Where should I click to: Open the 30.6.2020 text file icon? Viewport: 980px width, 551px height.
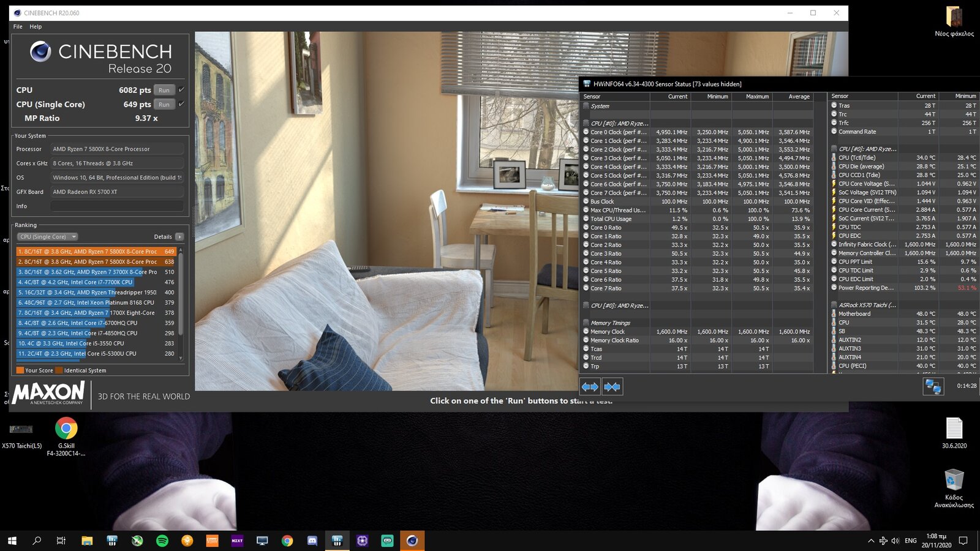pyautogui.click(x=954, y=433)
